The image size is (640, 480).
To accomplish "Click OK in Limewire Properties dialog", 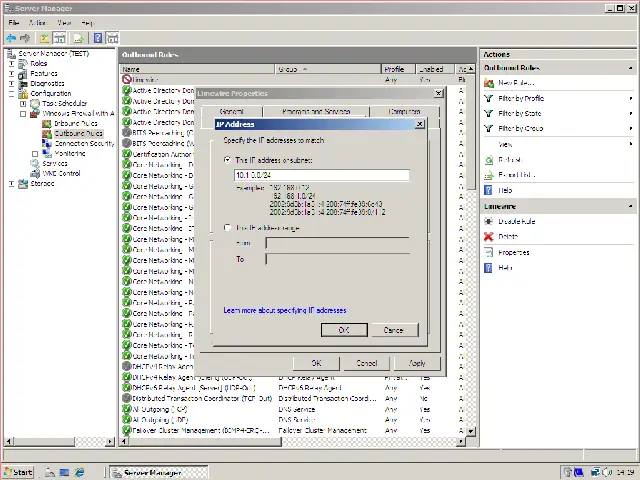I will tap(316, 363).
